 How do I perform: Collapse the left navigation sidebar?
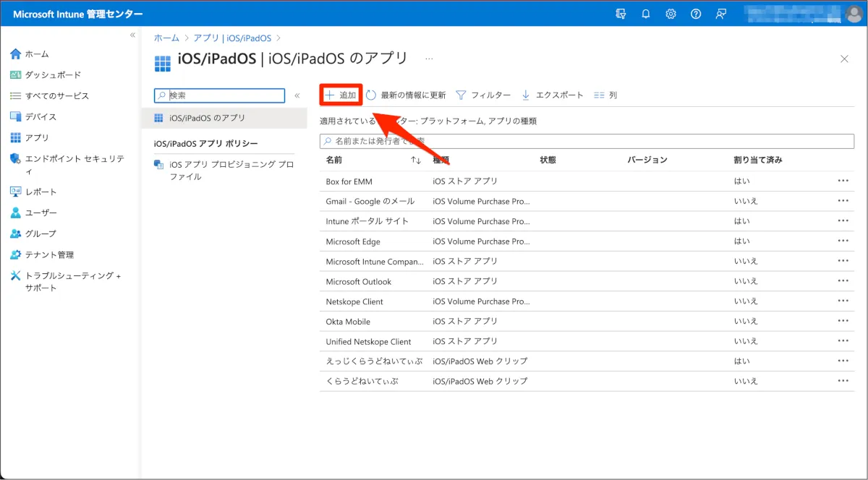[x=132, y=35]
